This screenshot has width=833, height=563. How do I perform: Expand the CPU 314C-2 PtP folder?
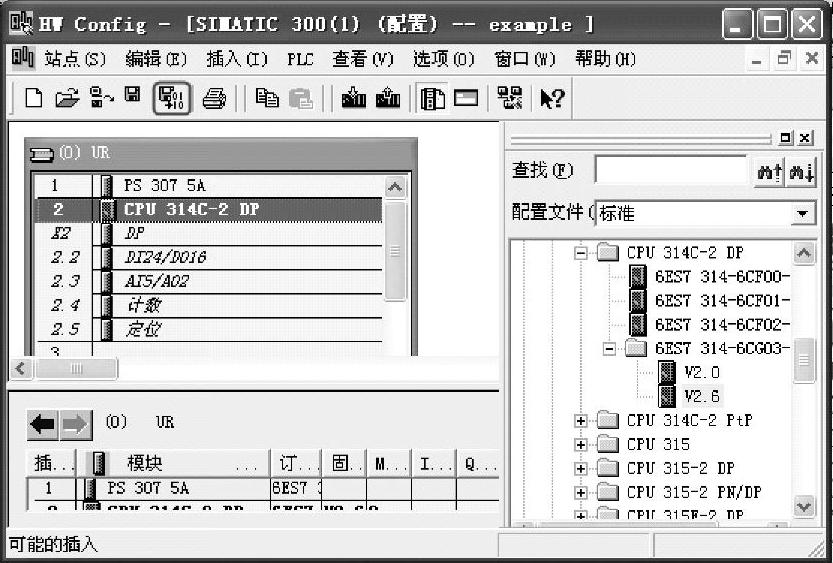tap(581, 421)
